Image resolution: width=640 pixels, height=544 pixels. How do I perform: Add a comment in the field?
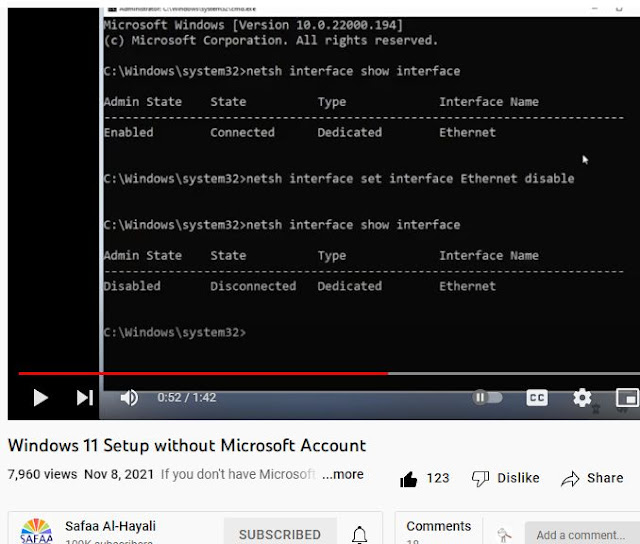click(x=582, y=535)
